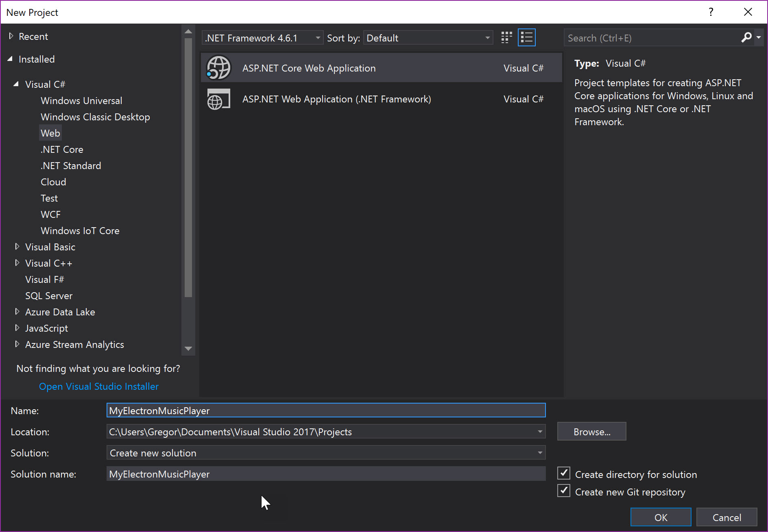The image size is (768, 532).
Task: Click the category tree scroll down arrow
Action: [188, 349]
